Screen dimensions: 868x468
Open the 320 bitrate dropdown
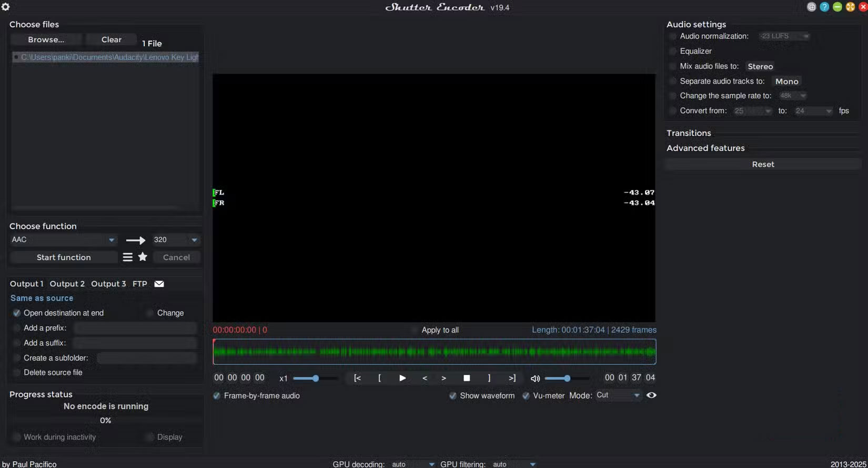tap(176, 240)
